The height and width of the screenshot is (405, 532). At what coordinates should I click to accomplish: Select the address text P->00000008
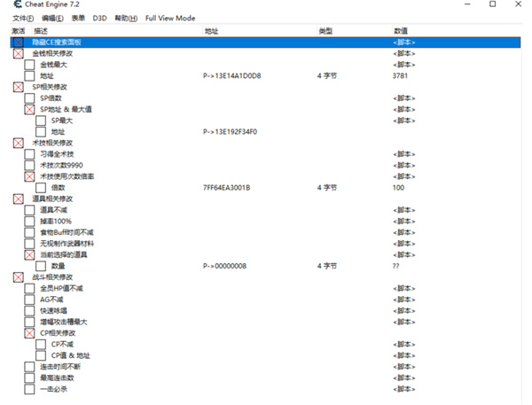pos(224,266)
